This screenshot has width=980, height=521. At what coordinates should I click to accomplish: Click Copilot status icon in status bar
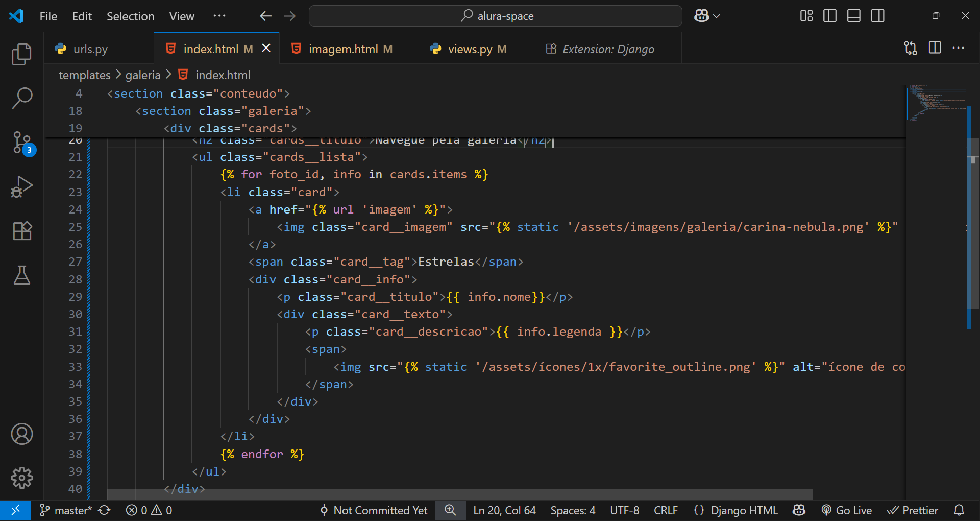tap(799, 510)
